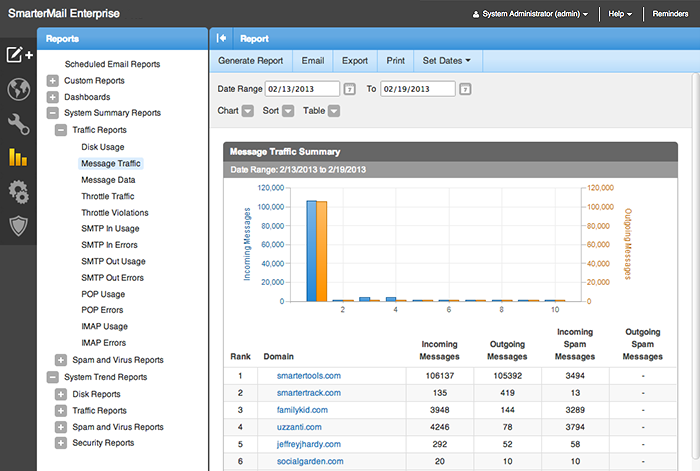The width and height of the screenshot is (700, 471).
Task: Expand the Disk Reports tree node
Action: point(61,394)
